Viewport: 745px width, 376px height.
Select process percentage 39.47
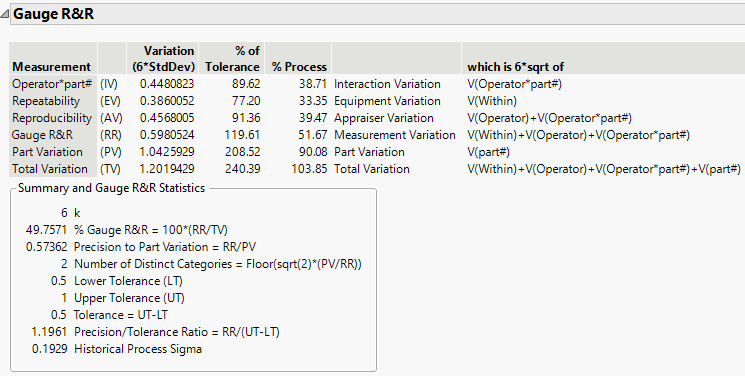coord(313,118)
